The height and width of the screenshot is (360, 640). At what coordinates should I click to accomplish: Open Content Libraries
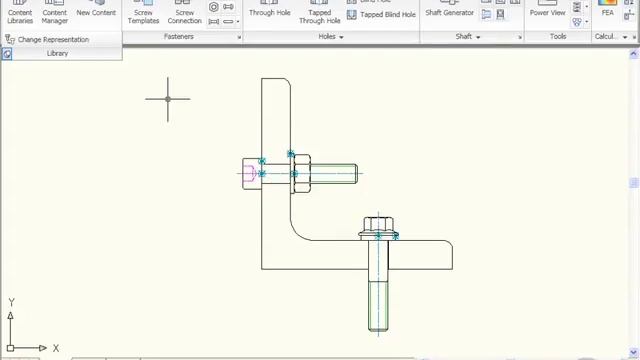[20, 12]
